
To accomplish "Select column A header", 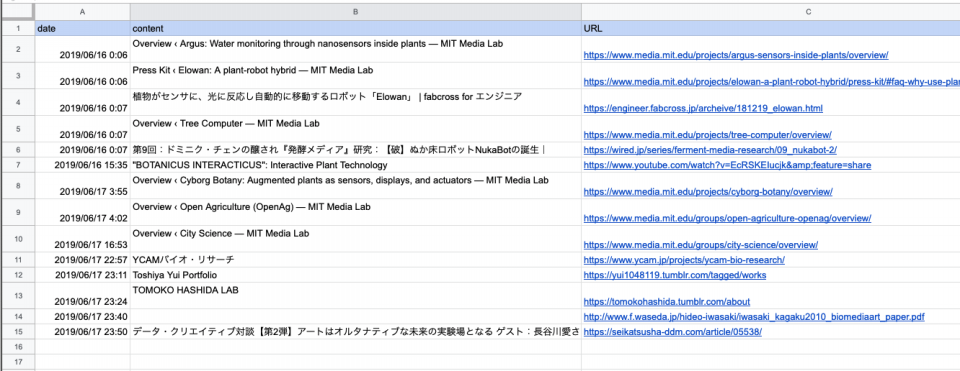I will coord(82,12).
